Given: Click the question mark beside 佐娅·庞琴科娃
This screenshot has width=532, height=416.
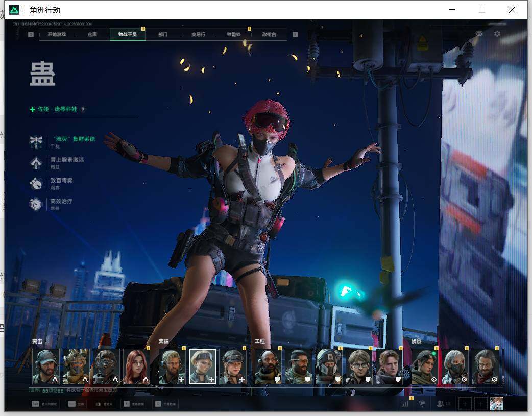Looking at the screenshot, I should click(83, 109).
